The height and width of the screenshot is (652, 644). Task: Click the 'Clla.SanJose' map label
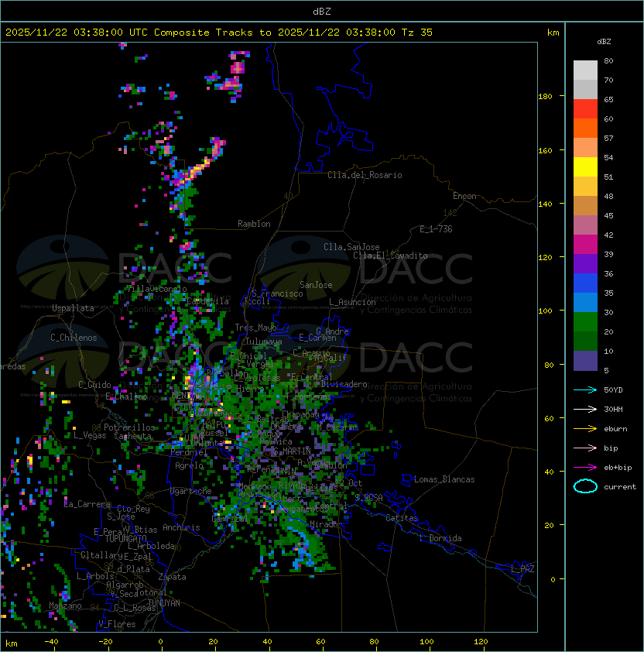point(351,247)
